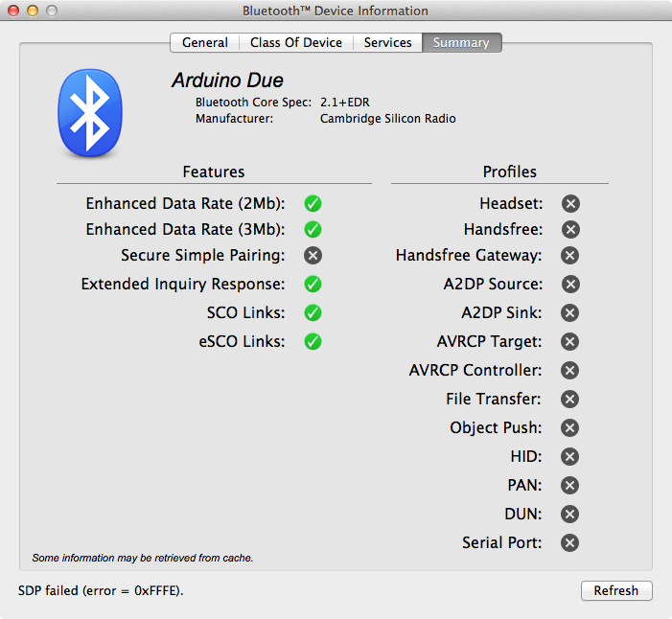Click the Summary tab
672x619 pixels.
tap(461, 43)
